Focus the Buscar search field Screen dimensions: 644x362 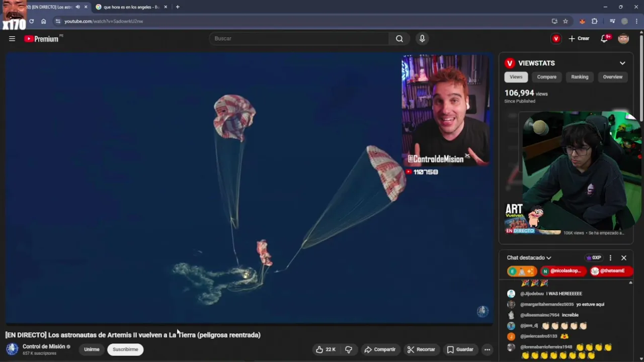299,39
